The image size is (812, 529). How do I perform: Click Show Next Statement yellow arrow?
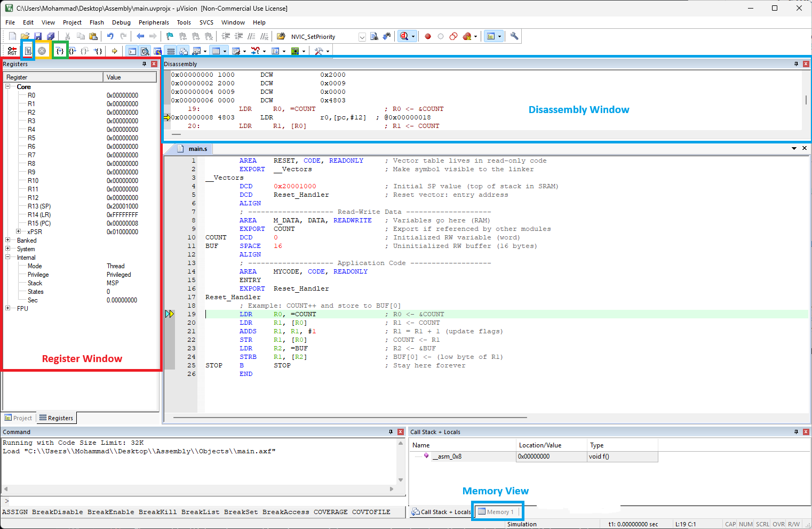pyautogui.click(x=114, y=51)
